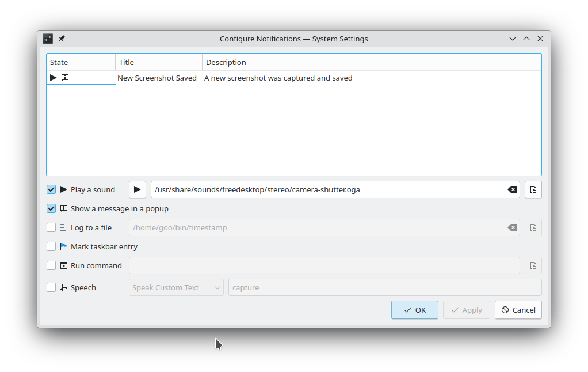Close the Configure Notifications window
The height and width of the screenshot is (372, 588).
540,39
